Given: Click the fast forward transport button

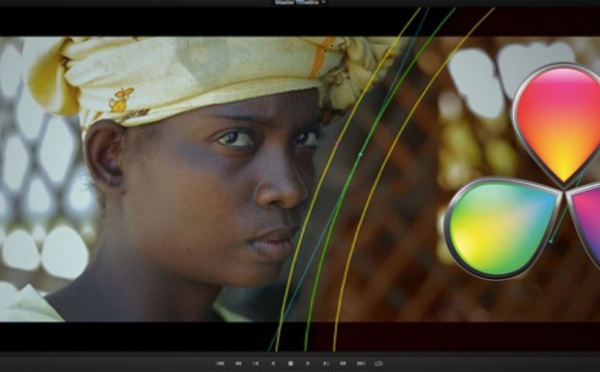Looking at the screenshot, I should coord(343,363).
